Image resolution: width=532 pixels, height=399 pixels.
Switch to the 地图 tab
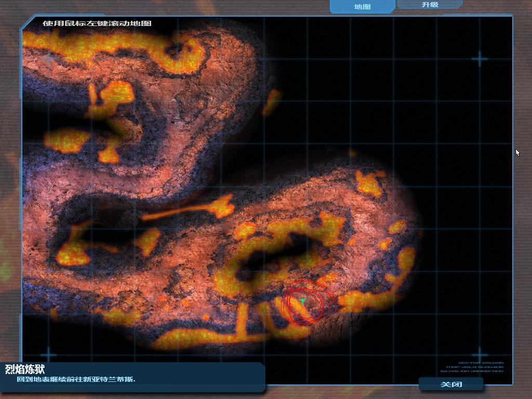pyautogui.click(x=362, y=6)
